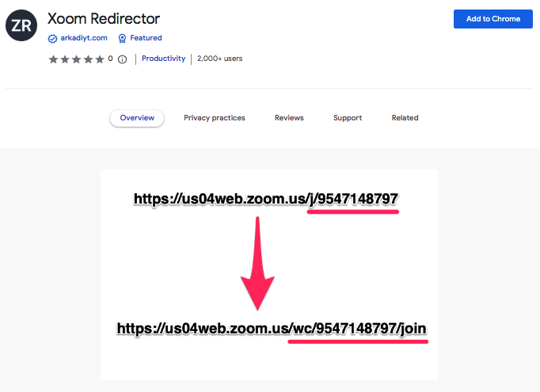Click the Featured award badge icon
Viewport: 540px width, 392px height.
[122, 38]
